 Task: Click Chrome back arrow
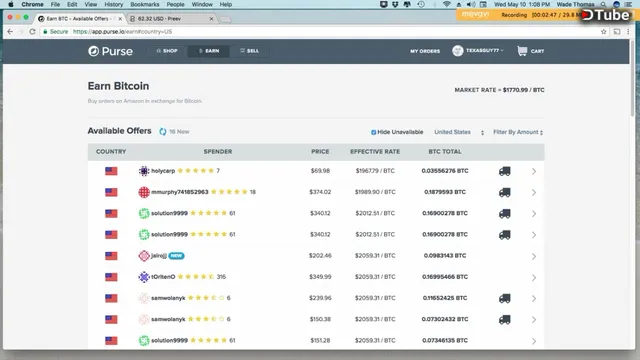(10, 31)
